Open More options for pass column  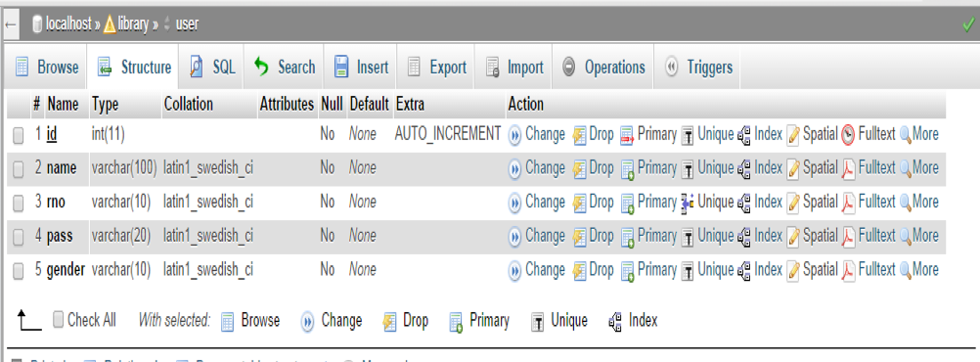(x=918, y=235)
